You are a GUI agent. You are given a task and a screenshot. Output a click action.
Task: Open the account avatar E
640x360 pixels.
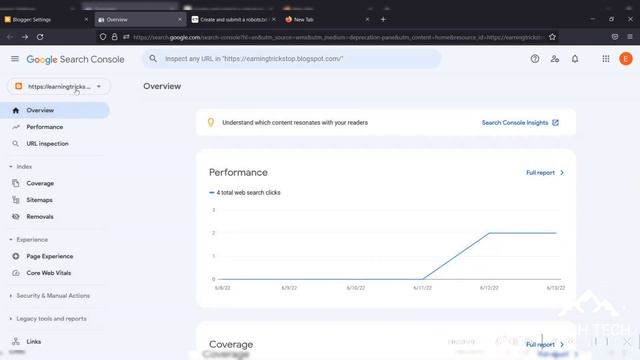[x=626, y=59]
